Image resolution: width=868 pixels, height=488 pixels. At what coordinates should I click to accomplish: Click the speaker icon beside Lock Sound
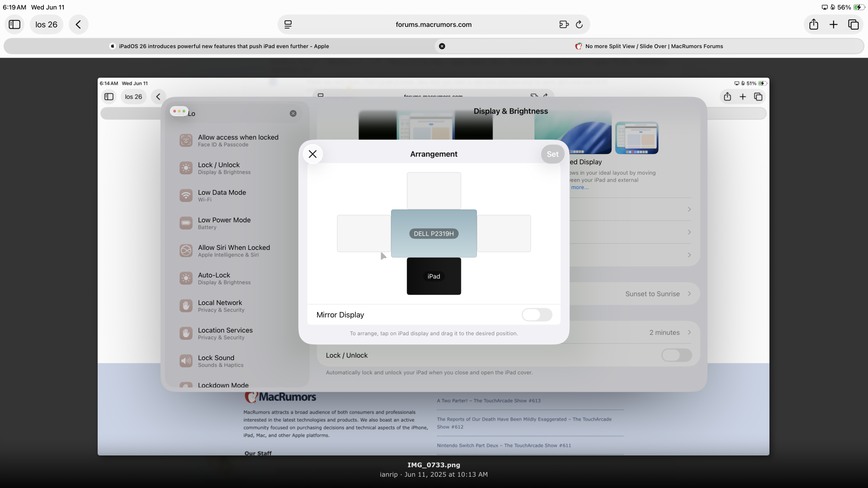click(x=186, y=361)
